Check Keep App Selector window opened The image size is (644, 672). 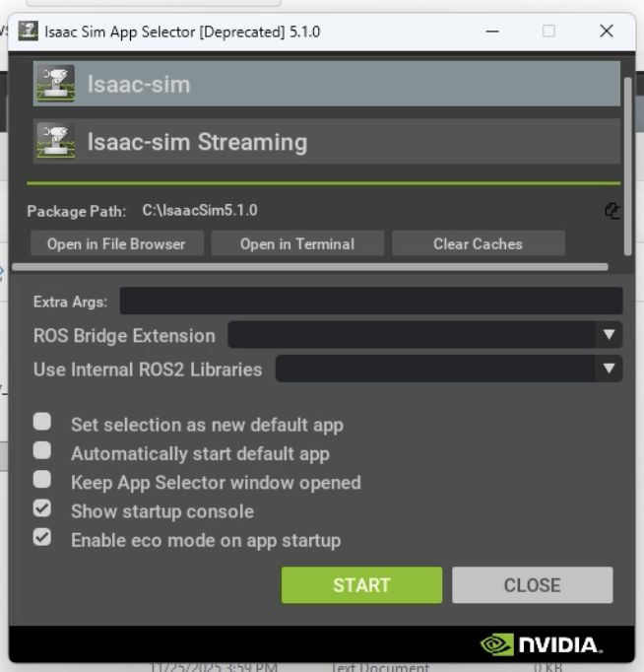(x=42, y=479)
